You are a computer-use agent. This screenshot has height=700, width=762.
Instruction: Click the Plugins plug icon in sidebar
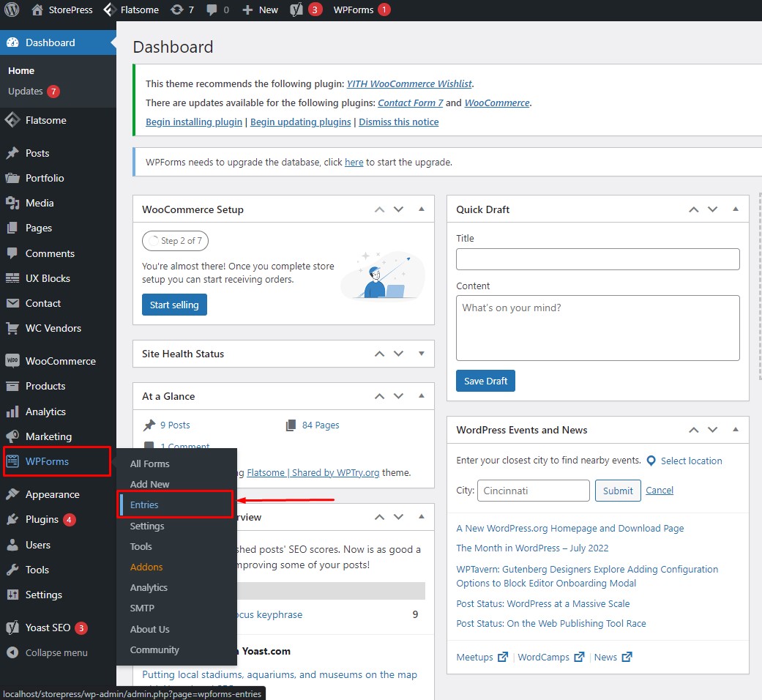(x=12, y=519)
